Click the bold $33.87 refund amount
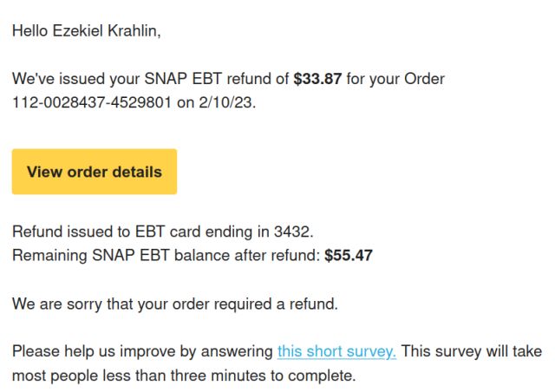 pos(317,79)
